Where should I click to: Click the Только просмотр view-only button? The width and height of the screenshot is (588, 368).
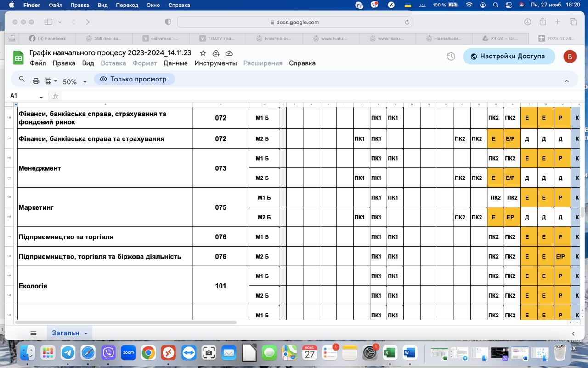(x=134, y=79)
